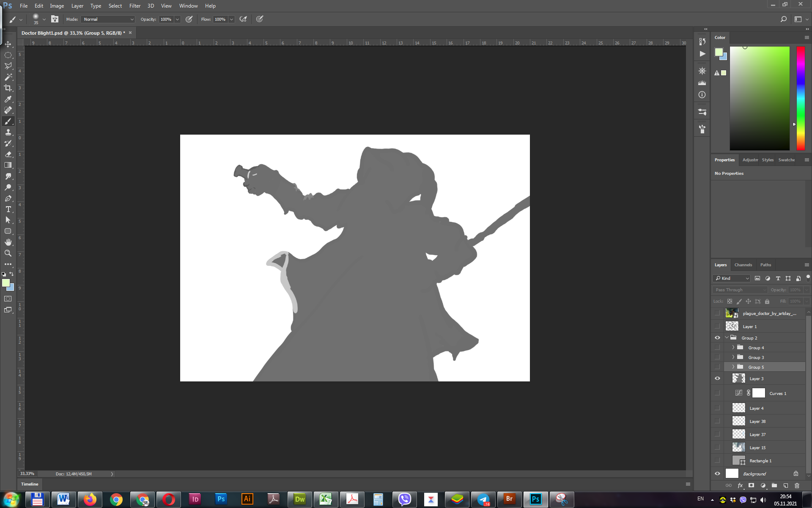Expand Group 4 folder

[733, 348]
